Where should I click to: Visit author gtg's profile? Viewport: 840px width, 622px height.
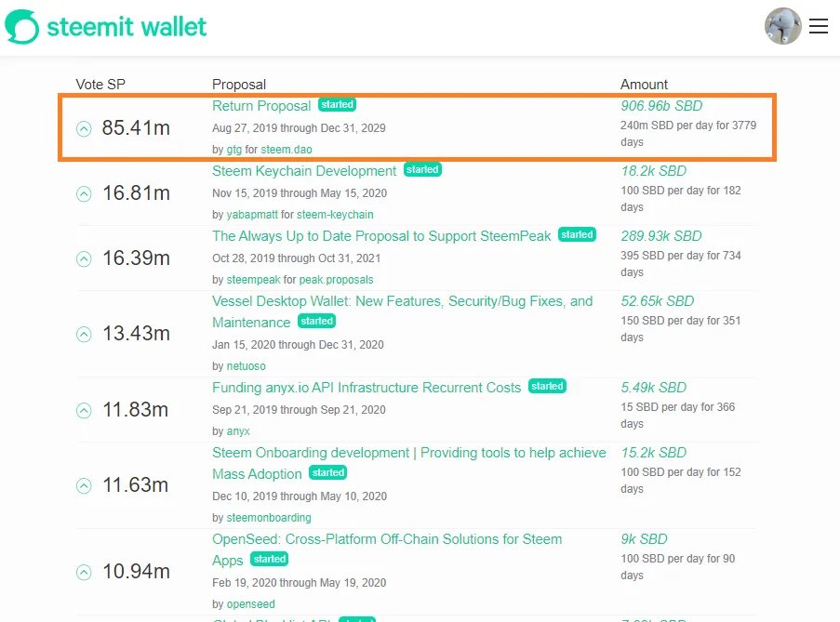234,150
